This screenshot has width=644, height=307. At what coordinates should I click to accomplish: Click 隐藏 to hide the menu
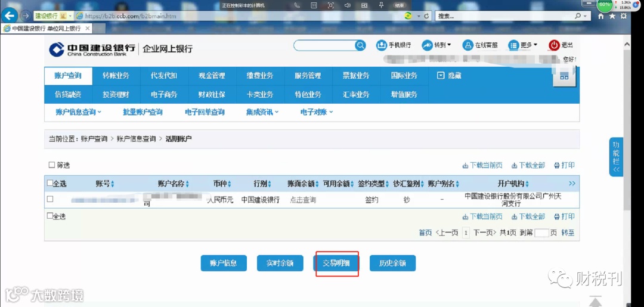pos(450,76)
